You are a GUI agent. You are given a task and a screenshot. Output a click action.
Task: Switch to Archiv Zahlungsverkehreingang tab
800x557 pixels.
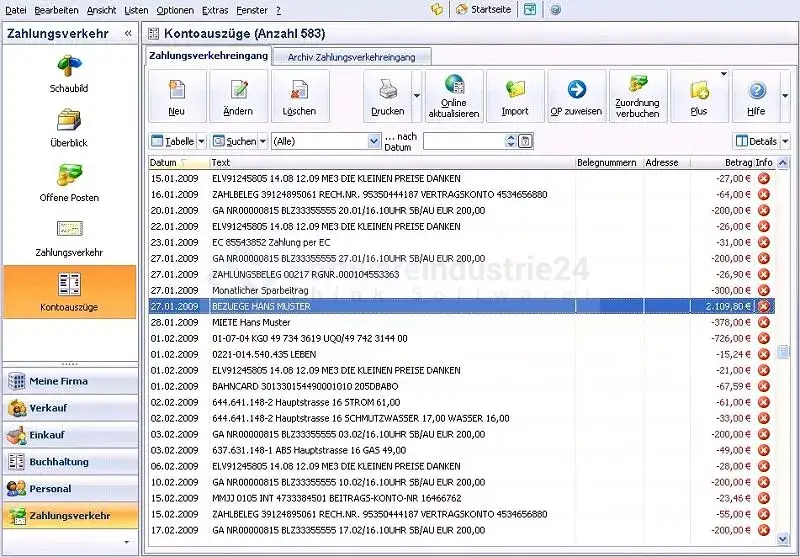click(351, 57)
